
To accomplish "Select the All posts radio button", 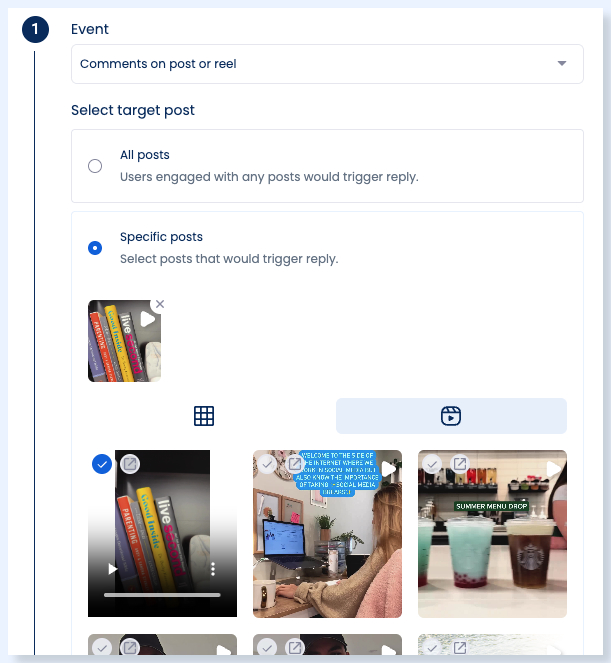I will pos(95,166).
